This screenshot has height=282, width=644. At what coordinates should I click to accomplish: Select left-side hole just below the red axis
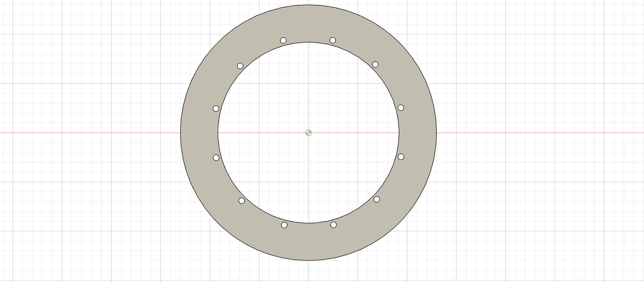216,158
